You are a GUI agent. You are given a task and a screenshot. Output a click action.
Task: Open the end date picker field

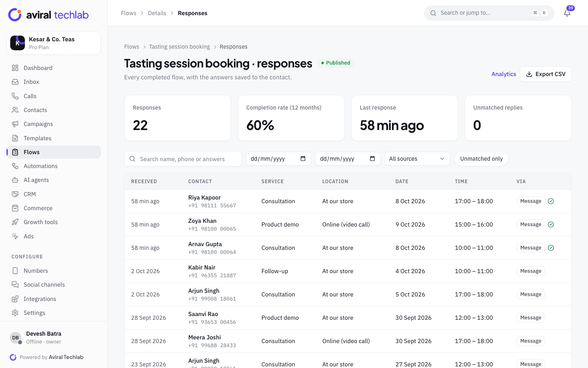348,159
